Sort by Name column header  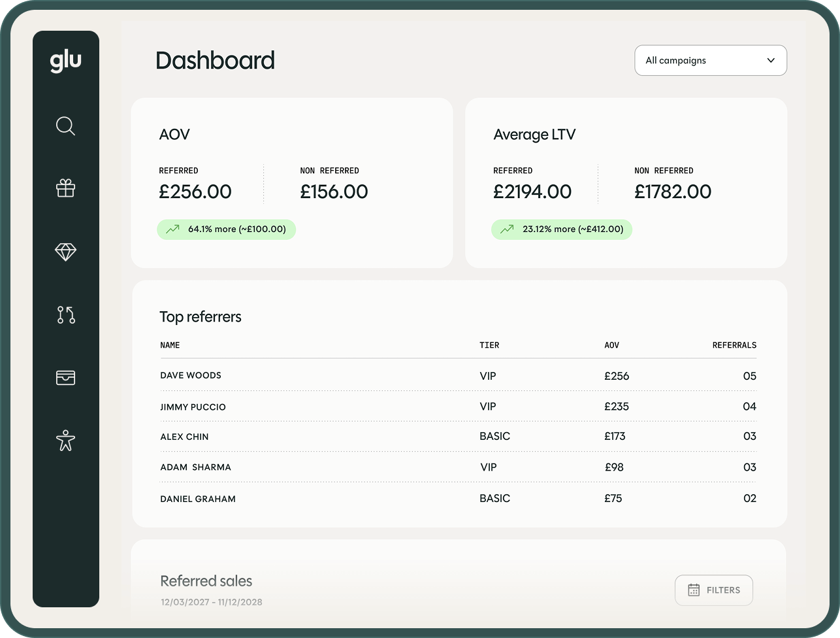point(170,345)
